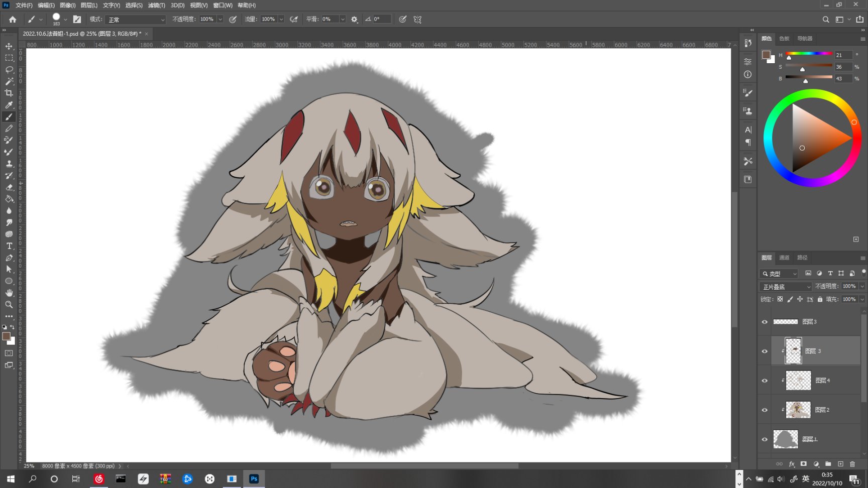The width and height of the screenshot is (868, 488).
Task: Open the Paragraph panel icon
Action: point(748,143)
